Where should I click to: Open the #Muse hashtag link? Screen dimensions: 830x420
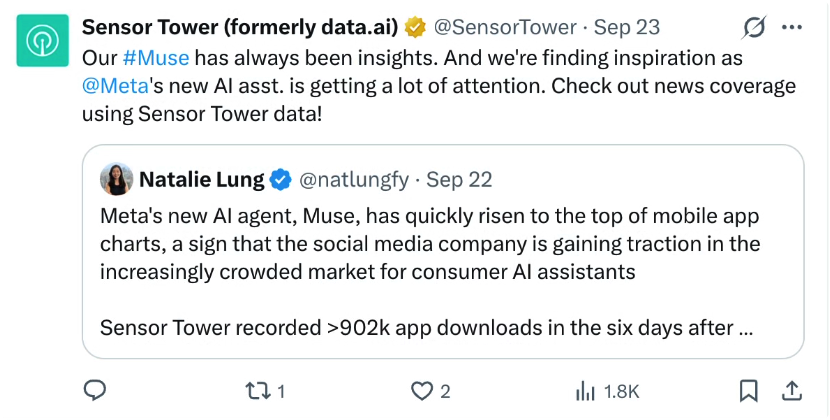(x=156, y=58)
